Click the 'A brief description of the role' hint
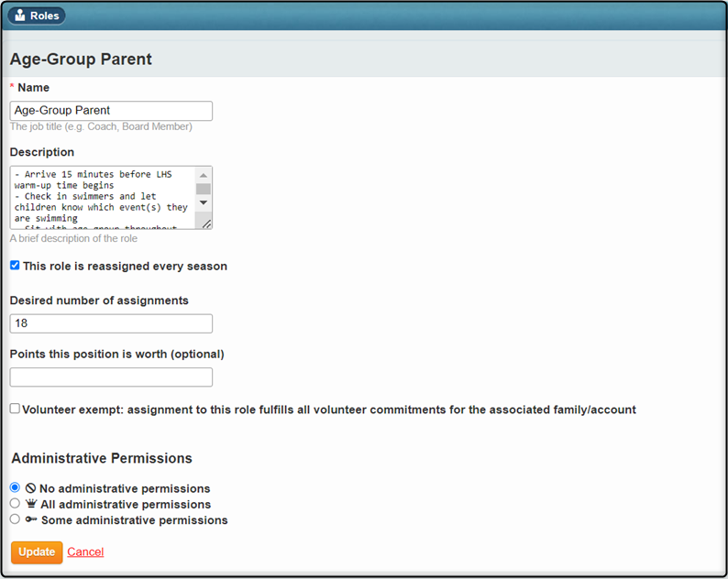 73,238
